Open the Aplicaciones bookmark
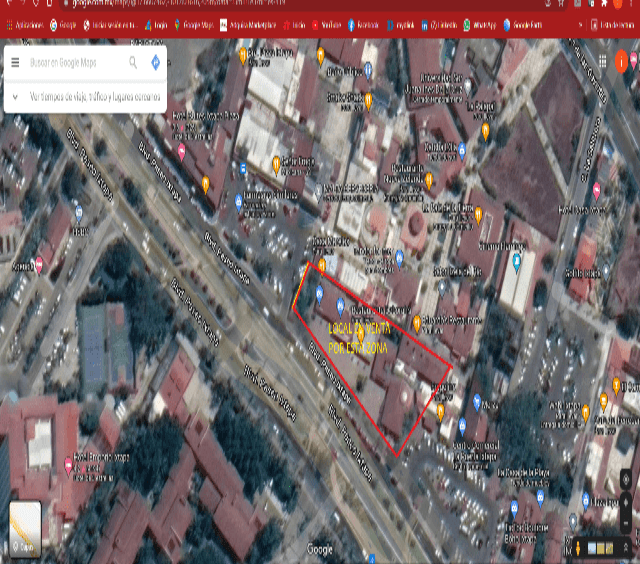 [25, 25]
